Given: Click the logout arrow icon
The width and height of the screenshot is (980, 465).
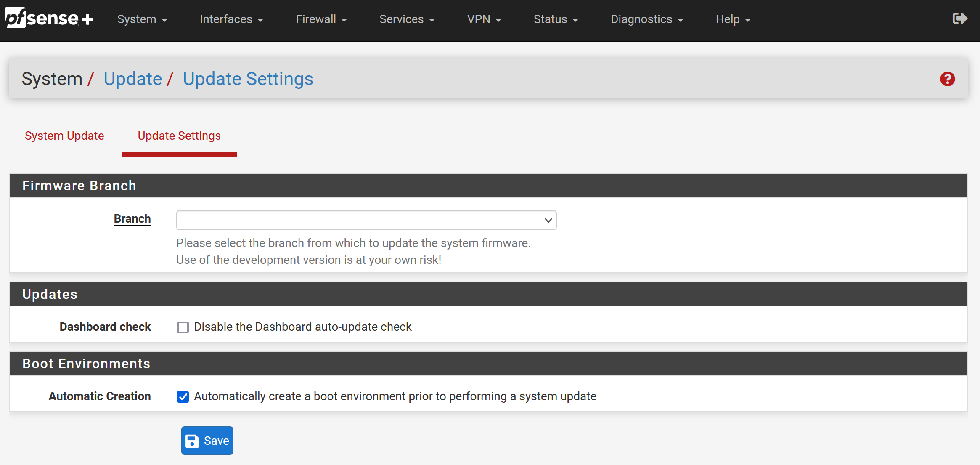Looking at the screenshot, I should (959, 19).
